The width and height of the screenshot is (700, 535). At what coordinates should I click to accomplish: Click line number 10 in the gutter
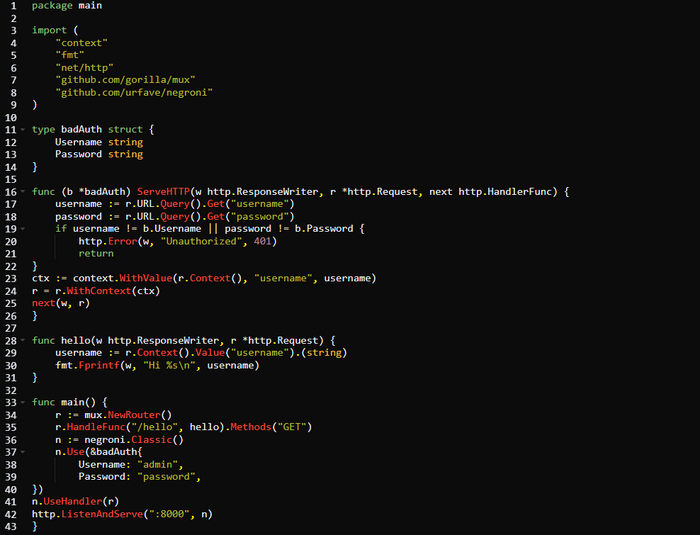pos(11,118)
